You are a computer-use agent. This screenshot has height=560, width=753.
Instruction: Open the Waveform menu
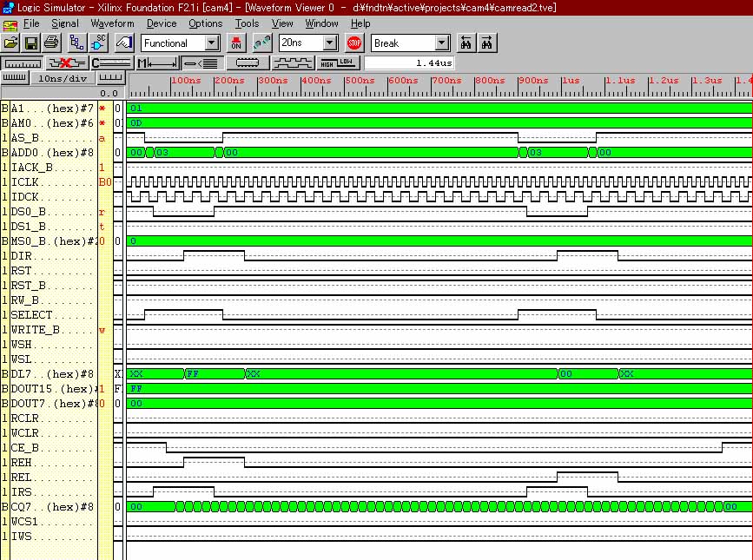tap(112, 23)
